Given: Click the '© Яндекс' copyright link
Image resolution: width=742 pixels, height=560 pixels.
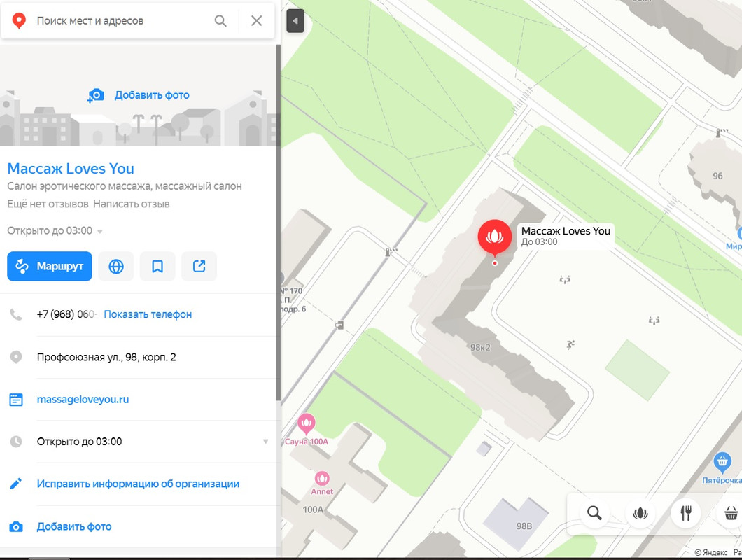Looking at the screenshot, I should (x=710, y=552).
